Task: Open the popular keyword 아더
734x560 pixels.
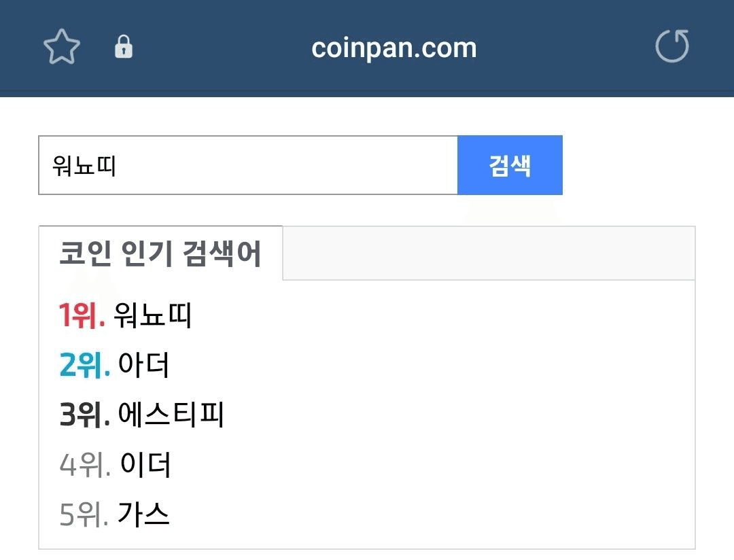Action: tap(143, 366)
